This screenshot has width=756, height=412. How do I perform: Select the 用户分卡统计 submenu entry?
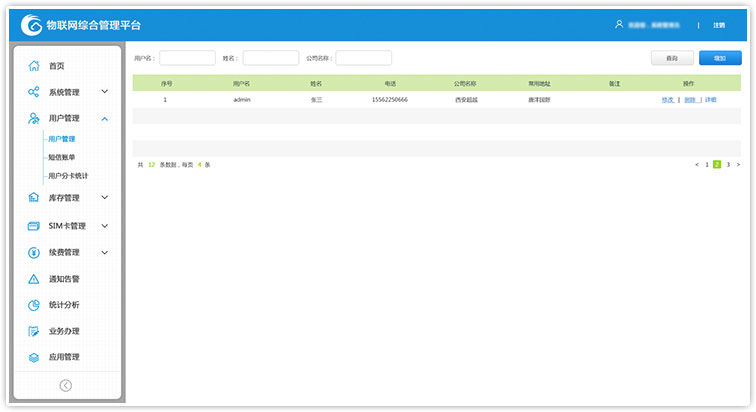tap(68, 176)
